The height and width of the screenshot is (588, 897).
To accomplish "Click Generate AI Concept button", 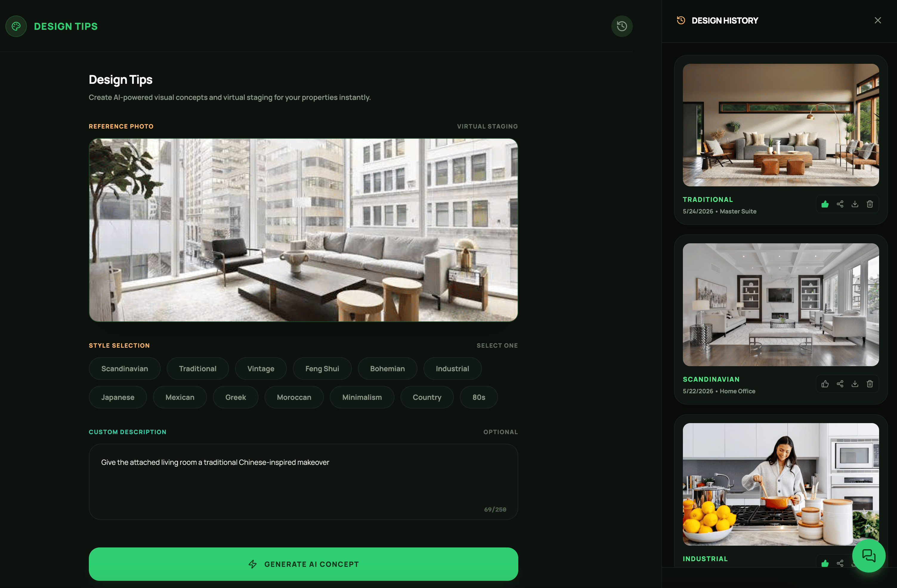I will click(303, 564).
